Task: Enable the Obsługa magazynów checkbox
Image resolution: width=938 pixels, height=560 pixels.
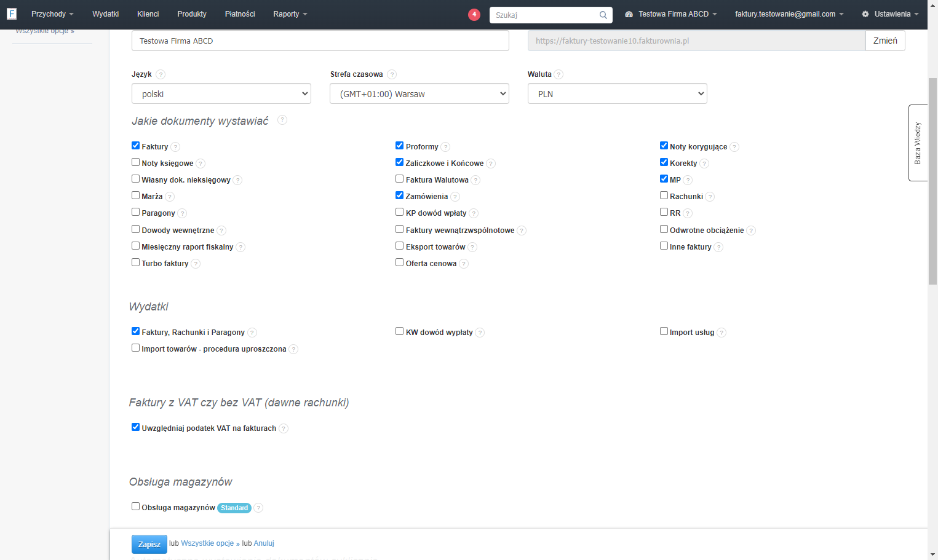Action: pyautogui.click(x=135, y=507)
